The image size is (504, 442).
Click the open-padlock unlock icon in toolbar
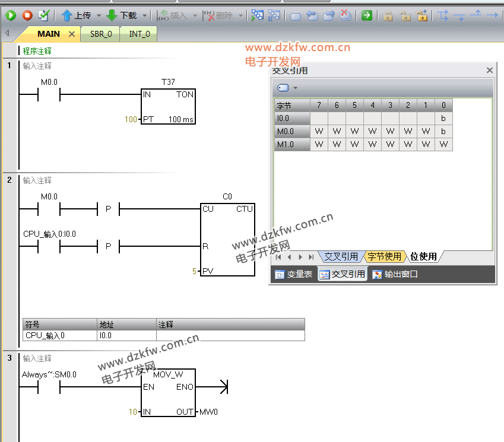[405, 15]
